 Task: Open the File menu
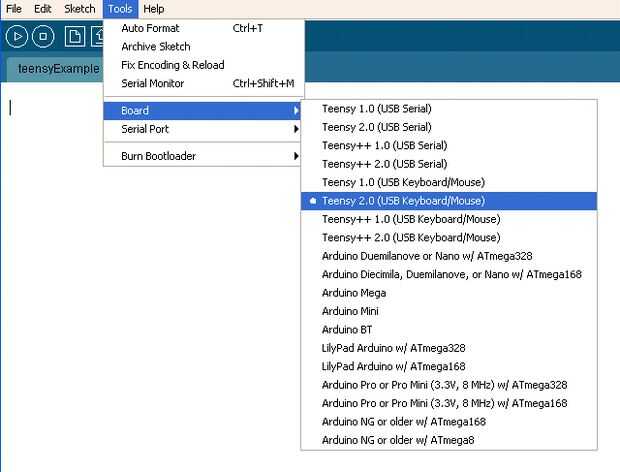(14, 9)
